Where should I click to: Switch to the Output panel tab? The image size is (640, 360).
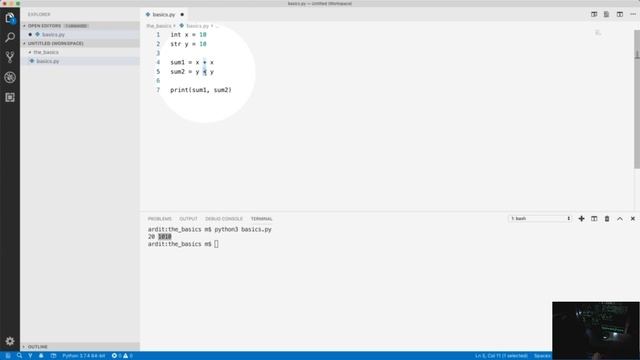pyautogui.click(x=188, y=219)
